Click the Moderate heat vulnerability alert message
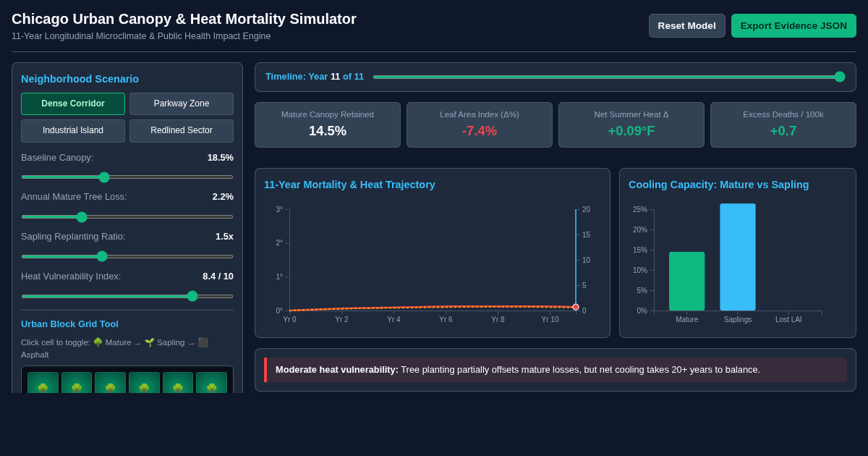 pyautogui.click(x=556, y=370)
